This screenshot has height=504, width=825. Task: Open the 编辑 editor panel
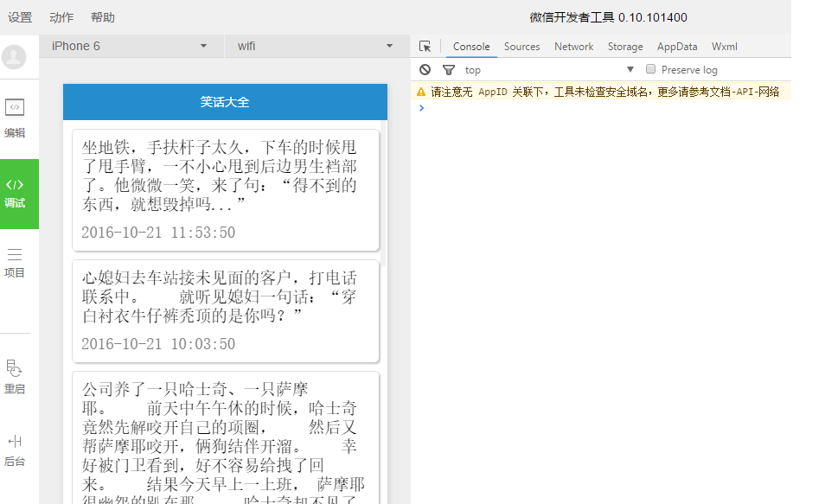click(x=15, y=118)
